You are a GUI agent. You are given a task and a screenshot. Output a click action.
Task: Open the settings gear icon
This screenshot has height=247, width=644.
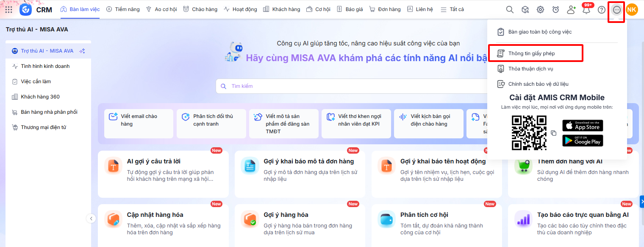[x=540, y=9]
